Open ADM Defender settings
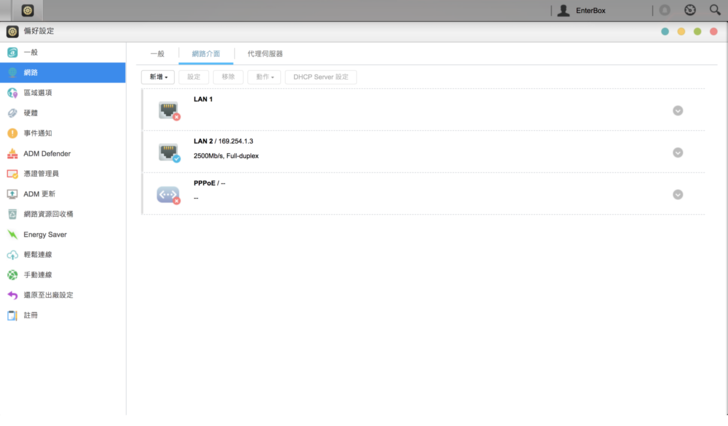Image resolution: width=728 pixels, height=426 pixels. [63, 154]
